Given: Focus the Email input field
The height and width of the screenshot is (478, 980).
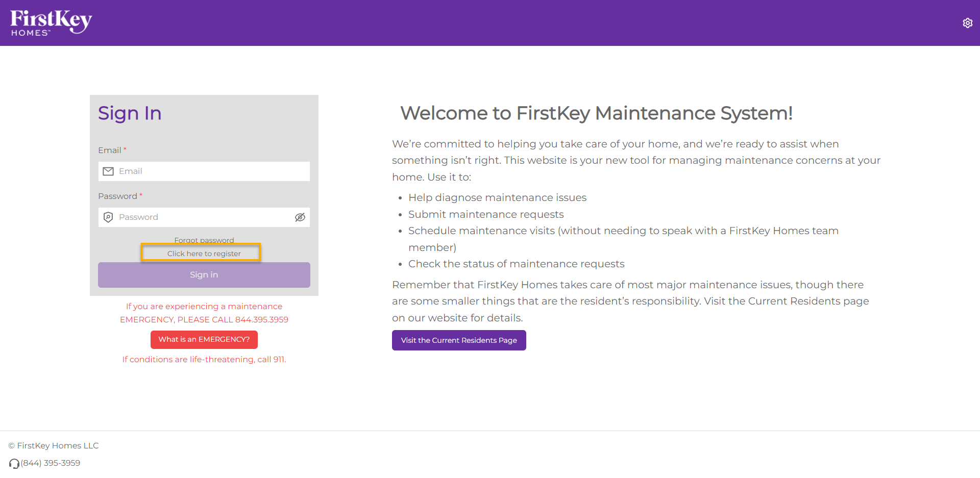Looking at the screenshot, I should (x=204, y=171).
